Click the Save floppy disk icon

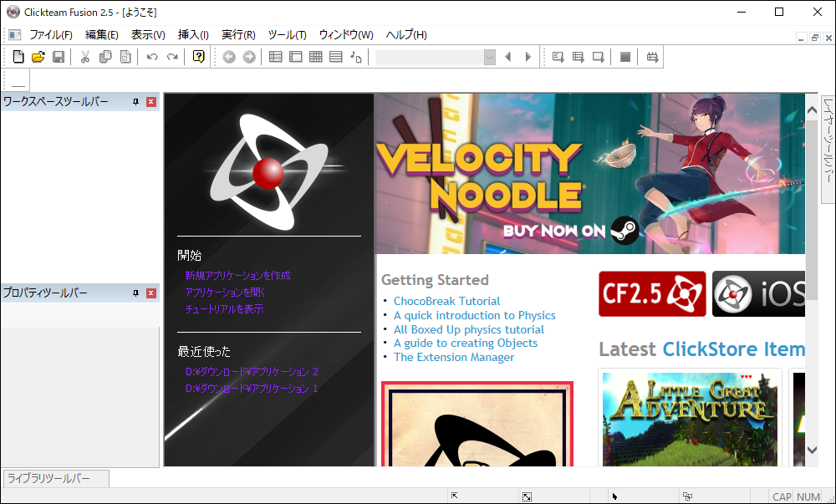click(x=59, y=57)
